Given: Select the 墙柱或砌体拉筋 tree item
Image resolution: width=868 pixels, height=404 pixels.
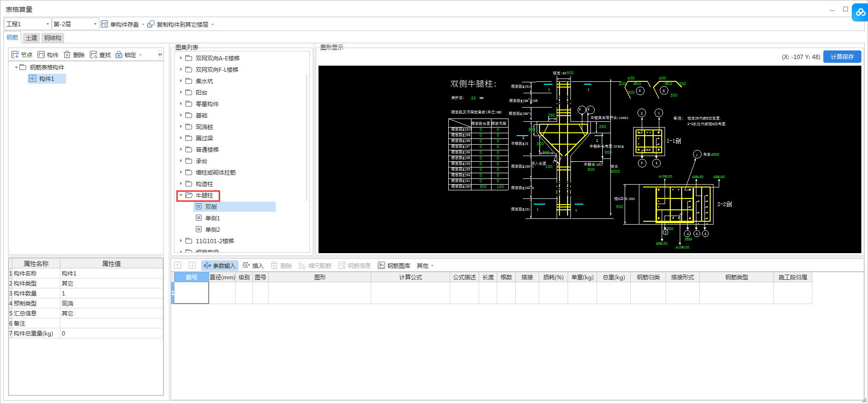Looking at the screenshot, I should (x=215, y=172).
